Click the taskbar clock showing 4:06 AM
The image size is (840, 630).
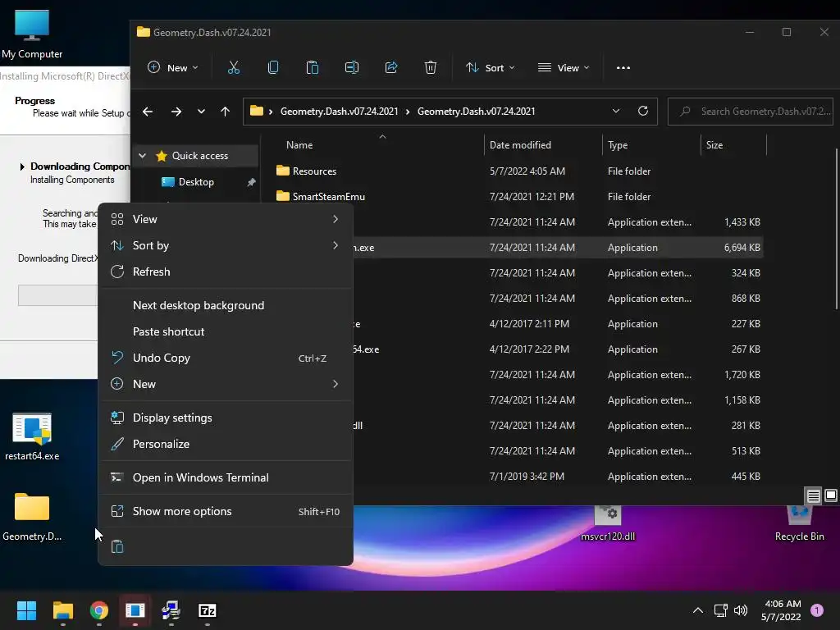782,610
